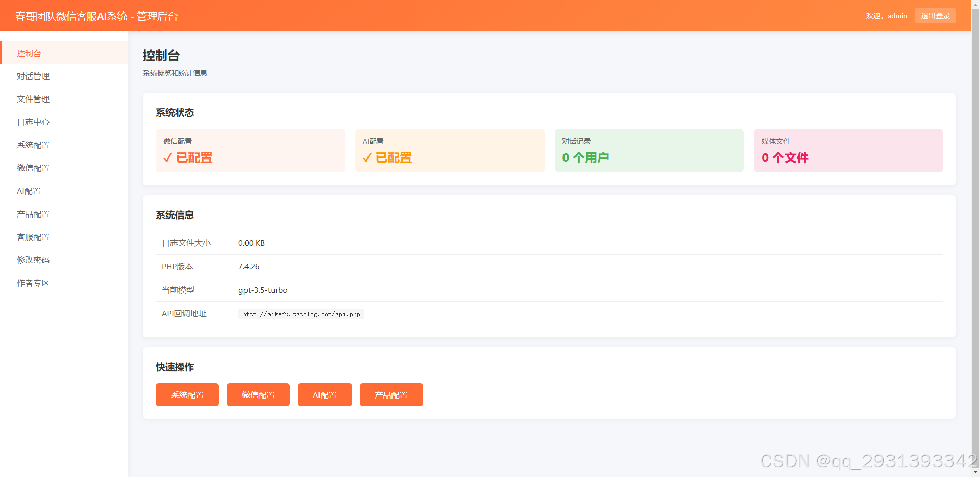Select 微信配置 in the sidebar menu
This screenshot has height=477, width=980.
(x=64, y=168)
